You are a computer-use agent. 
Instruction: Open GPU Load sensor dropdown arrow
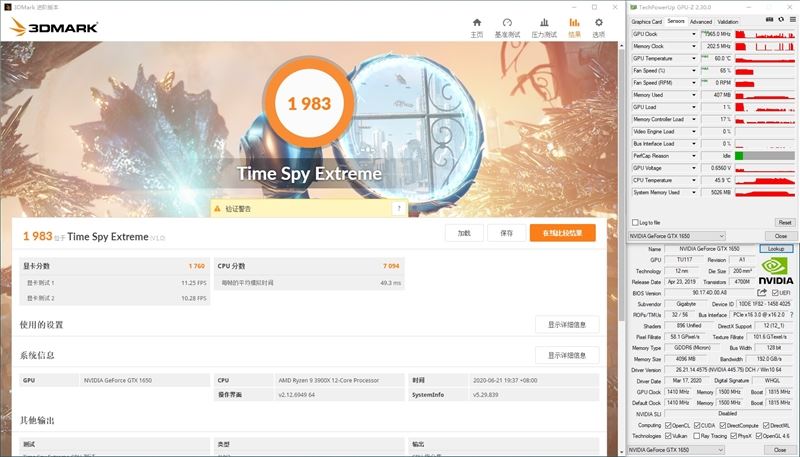coord(693,107)
